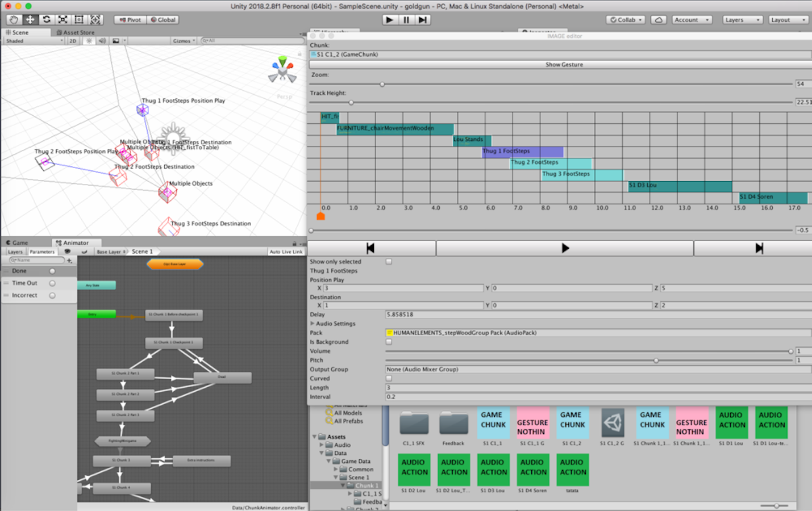The height and width of the screenshot is (511, 812).
Task: Click the cloud services icon
Action: pyautogui.click(x=658, y=20)
